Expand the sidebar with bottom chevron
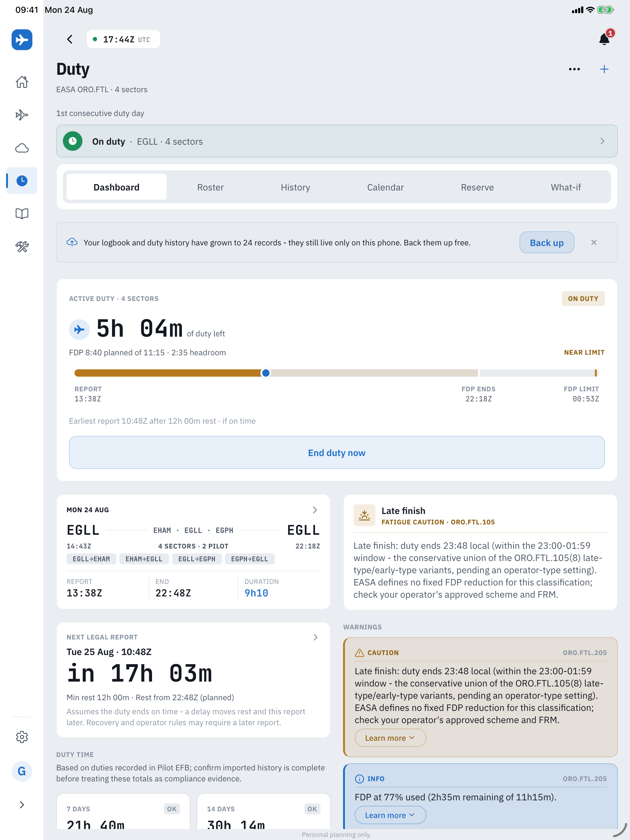 point(22,805)
